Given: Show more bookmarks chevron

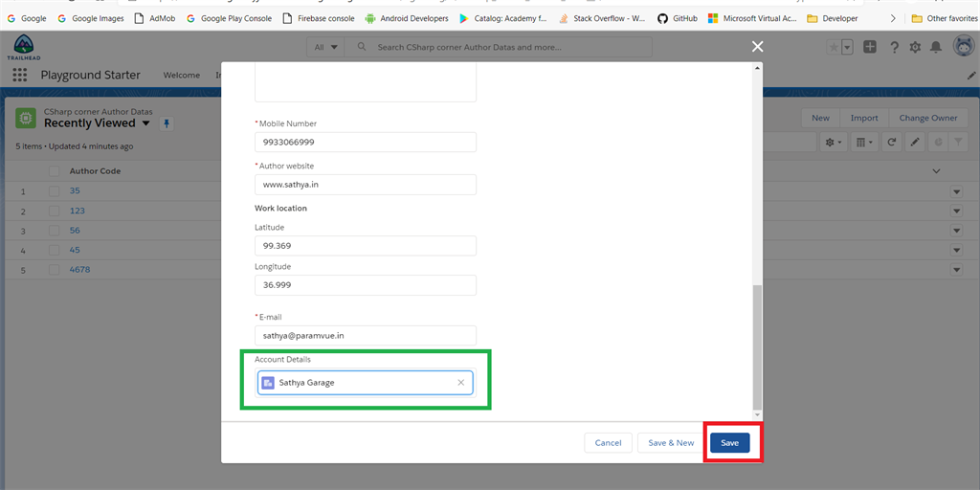Looking at the screenshot, I should (893, 18).
